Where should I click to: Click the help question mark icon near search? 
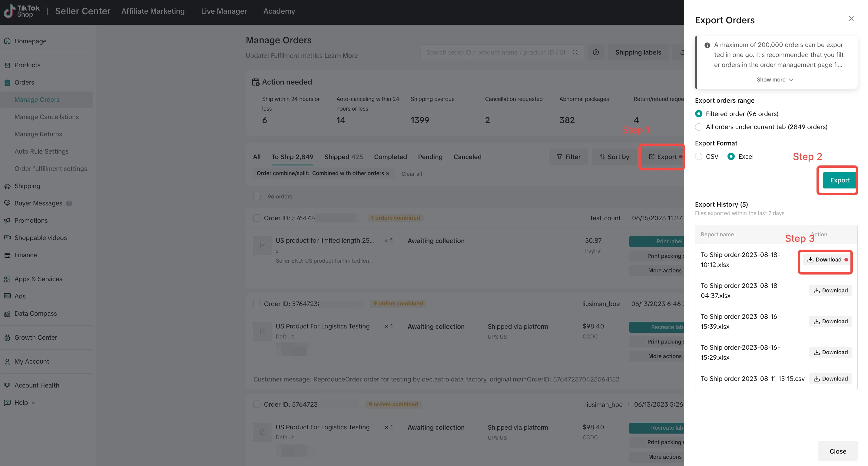[596, 52]
